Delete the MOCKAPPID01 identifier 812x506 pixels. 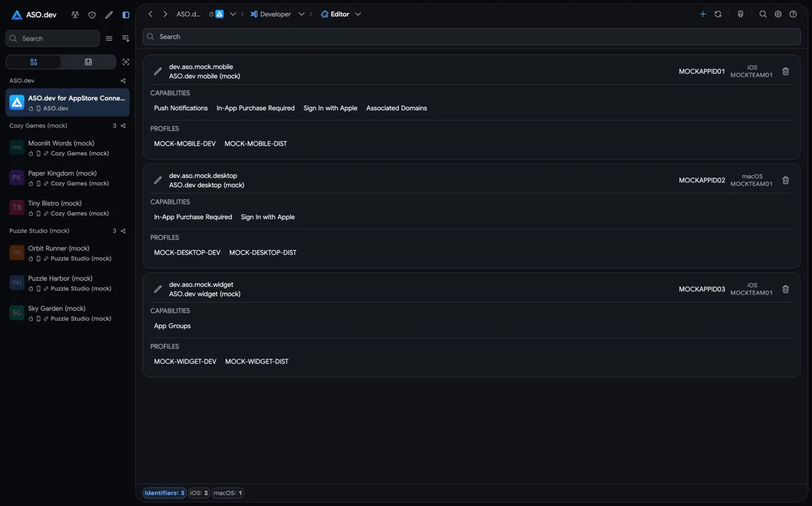785,72
